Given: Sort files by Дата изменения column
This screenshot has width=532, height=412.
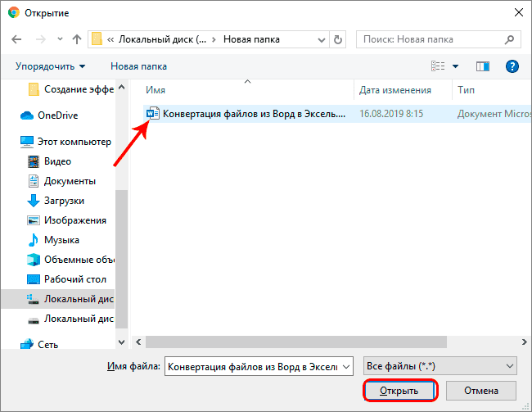Looking at the screenshot, I should point(395,90).
